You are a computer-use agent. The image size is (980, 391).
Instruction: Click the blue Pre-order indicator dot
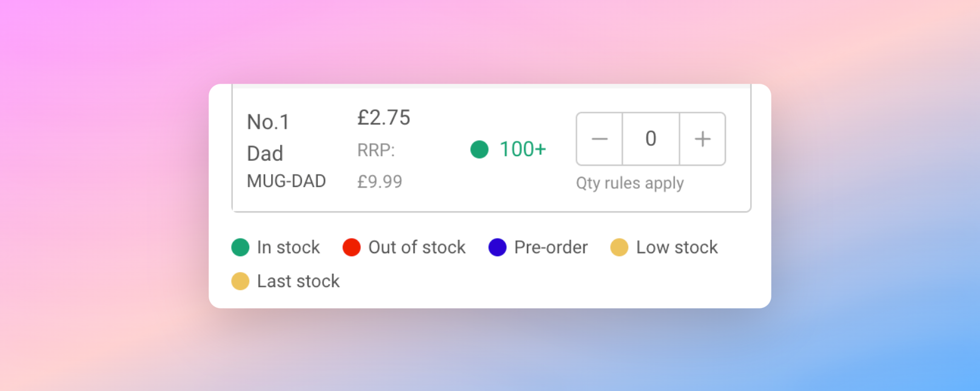(x=497, y=247)
